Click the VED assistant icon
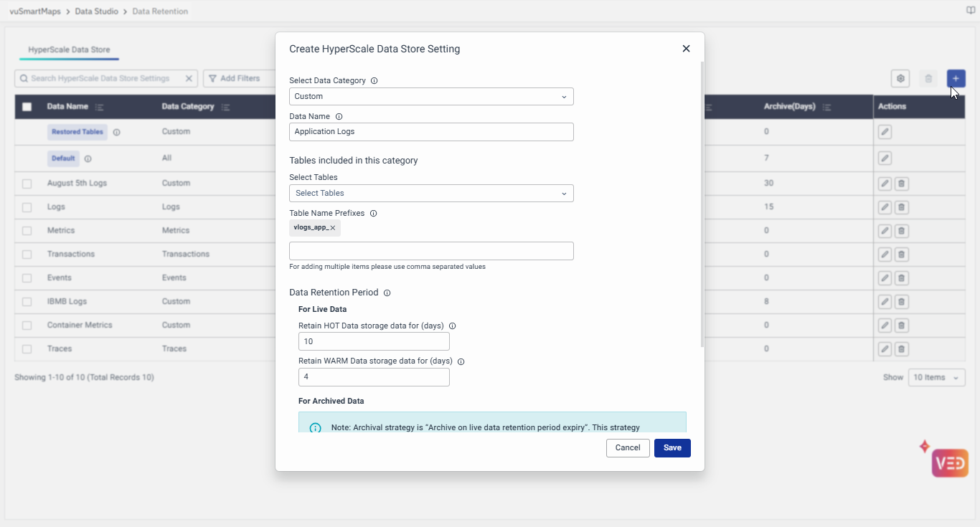The width and height of the screenshot is (980, 527). (950, 463)
